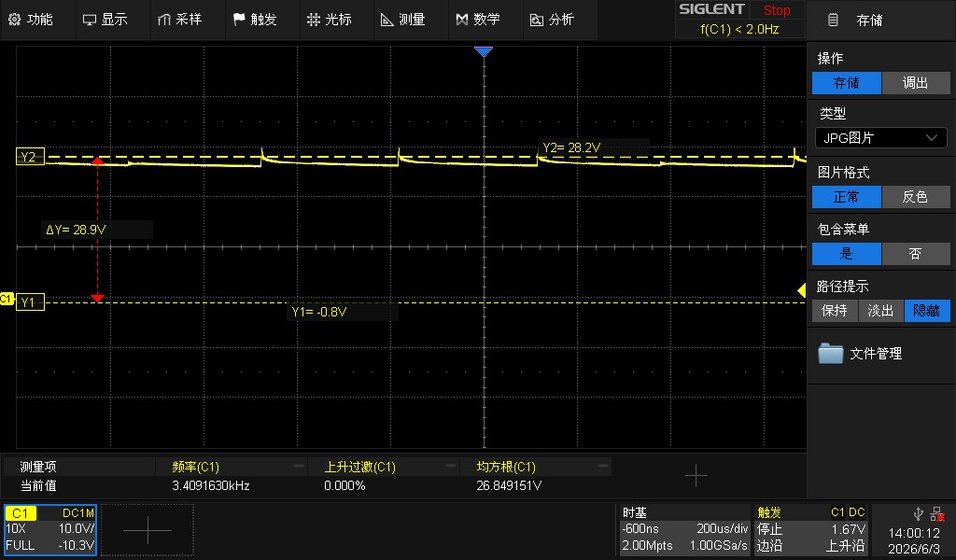Click the 1.67V trigger level value

coord(848,529)
